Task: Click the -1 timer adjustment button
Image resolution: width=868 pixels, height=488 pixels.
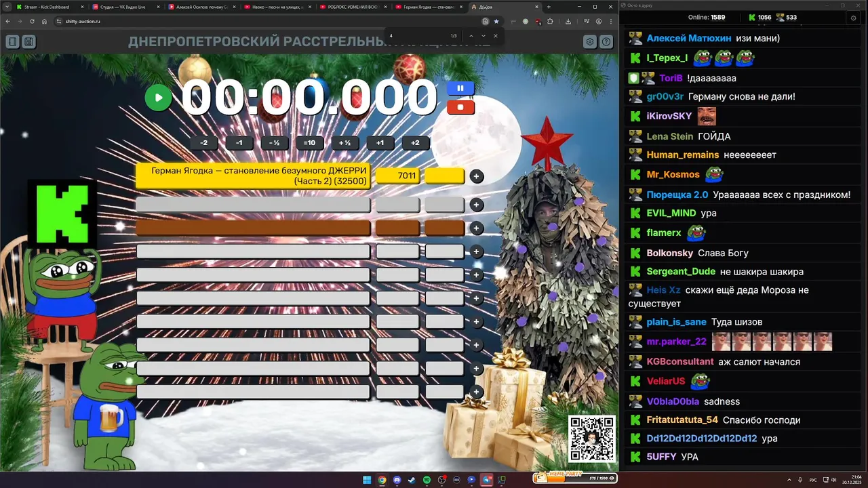Action: coord(239,143)
